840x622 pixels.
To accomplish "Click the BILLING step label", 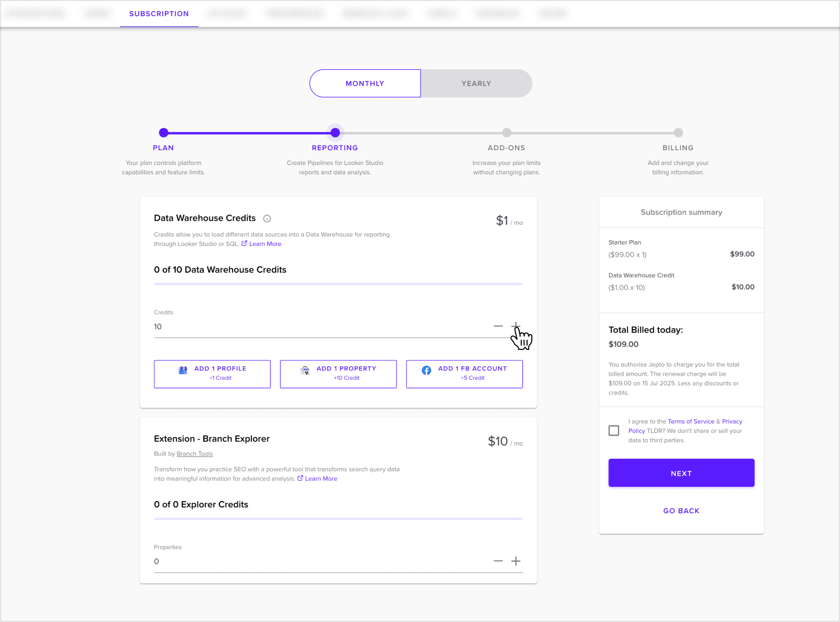I will [678, 148].
